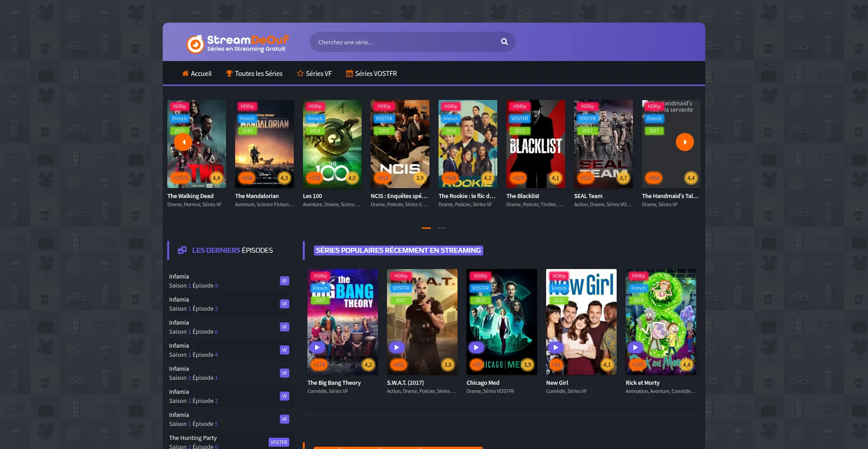Open the NCIS poster
The image size is (868, 449).
tap(400, 144)
